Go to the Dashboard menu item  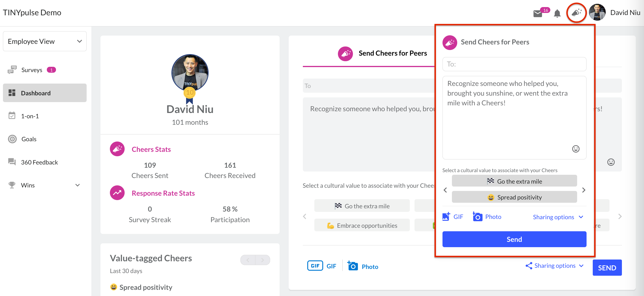45,93
